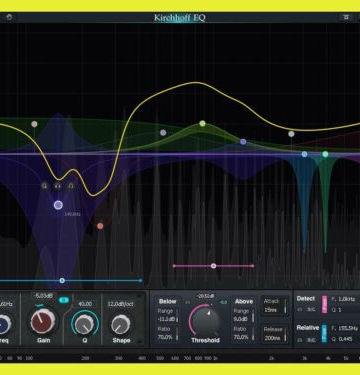Click the Below label in the dynamics panel
360x375 pixels.
pyautogui.click(x=168, y=301)
